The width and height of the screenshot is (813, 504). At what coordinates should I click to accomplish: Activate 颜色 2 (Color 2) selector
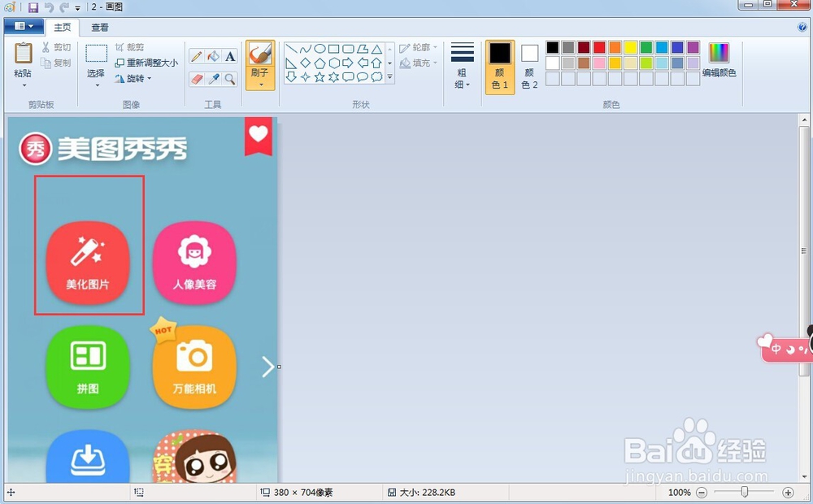pyautogui.click(x=529, y=67)
